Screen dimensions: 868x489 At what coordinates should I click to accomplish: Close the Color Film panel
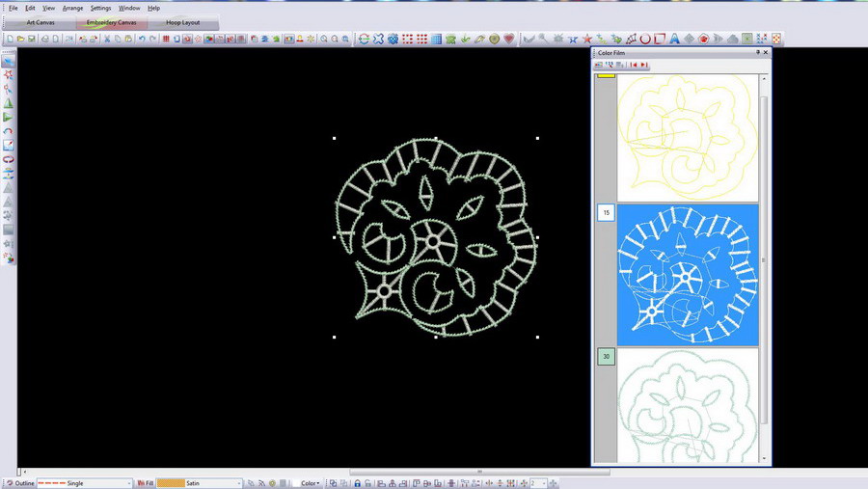(766, 53)
